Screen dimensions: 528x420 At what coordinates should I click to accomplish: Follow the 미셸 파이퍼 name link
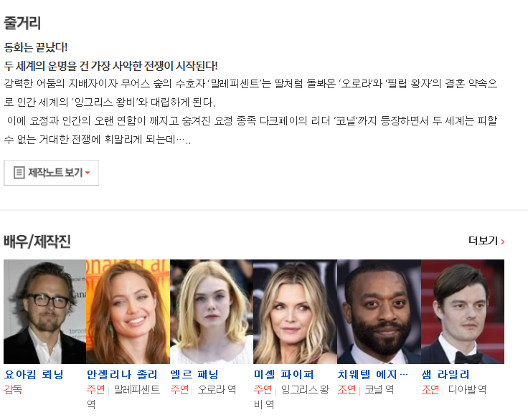coord(283,374)
